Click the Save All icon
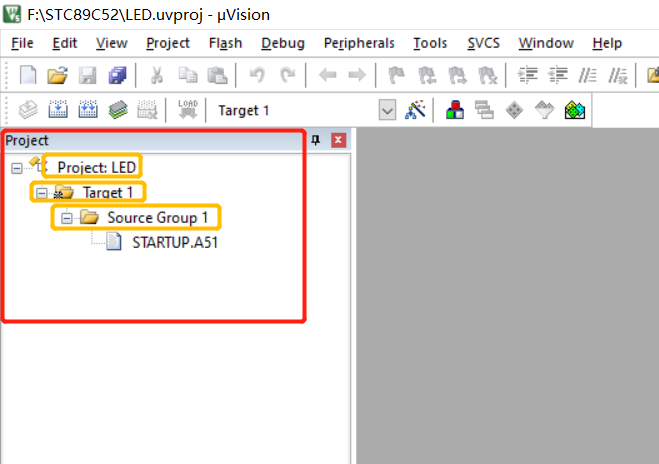The image size is (659, 464). 117,76
